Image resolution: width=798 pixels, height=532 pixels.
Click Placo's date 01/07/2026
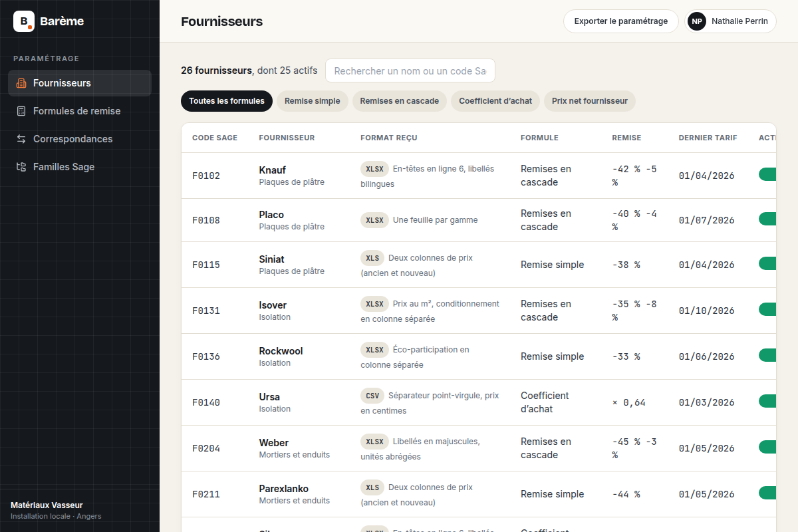(706, 220)
